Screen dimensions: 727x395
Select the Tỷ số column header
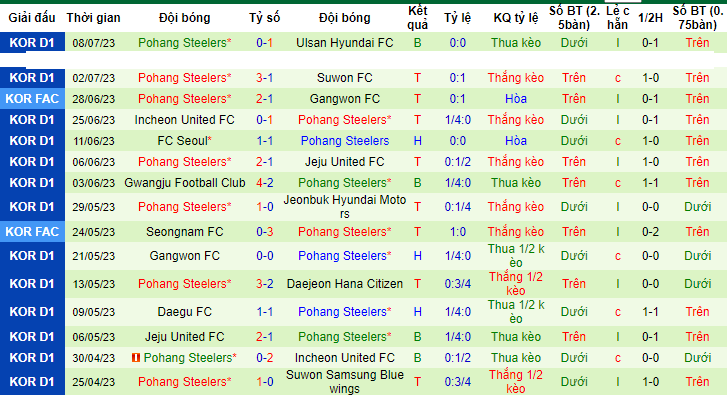pos(264,18)
